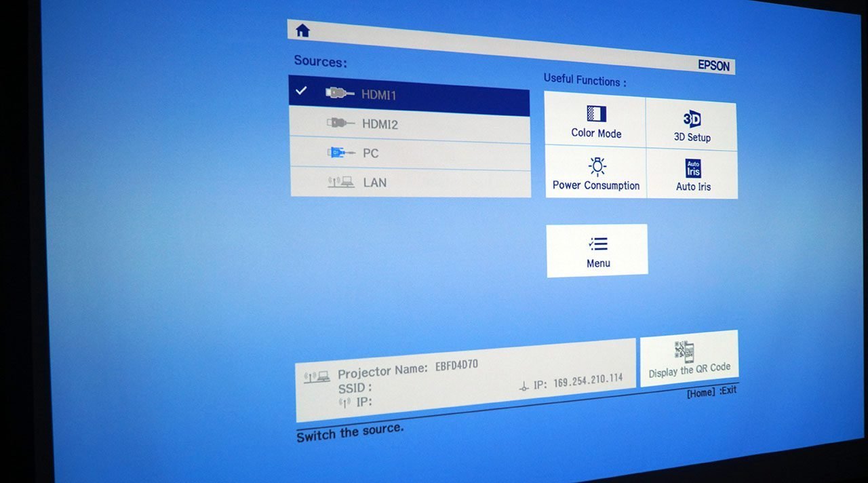Click the Home icon in the top bar

(302, 31)
